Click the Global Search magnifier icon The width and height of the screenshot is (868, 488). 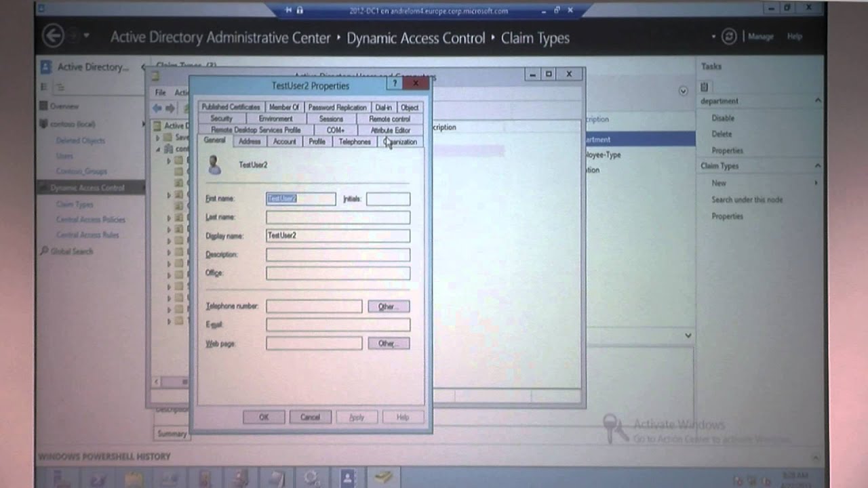coord(44,251)
